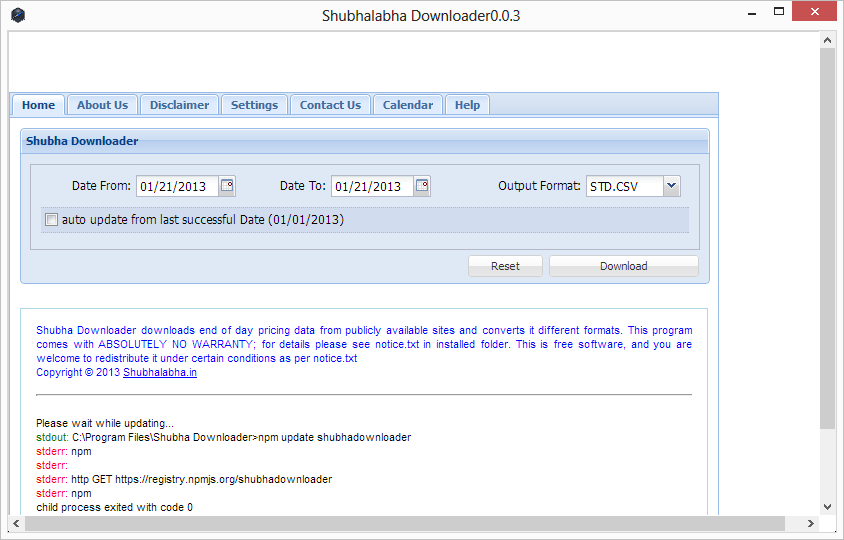The width and height of the screenshot is (844, 540).
Task: Click the 'http GET https://registry.npmjs.org' stderr line
Action: point(184,479)
